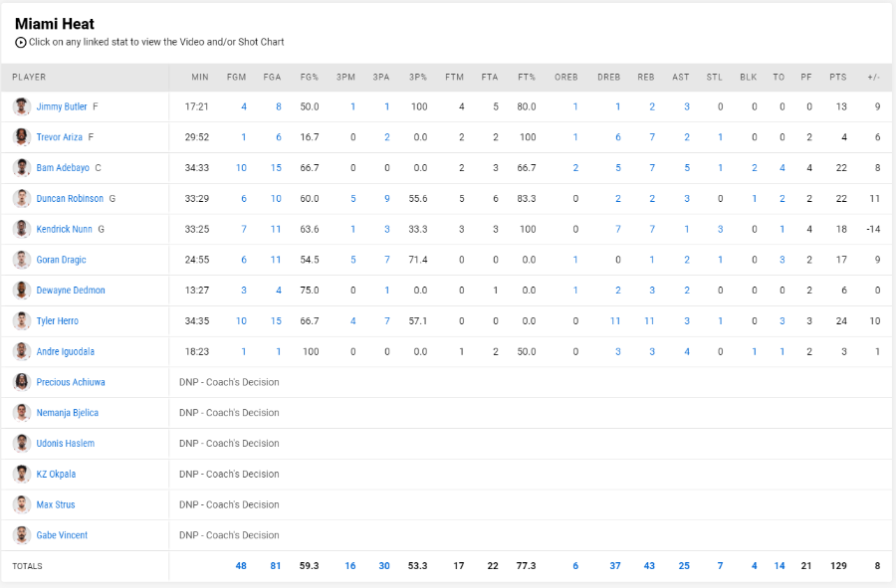Open team total 14 turnovers
This screenshot has height=588, width=896.
coord(780,566)
